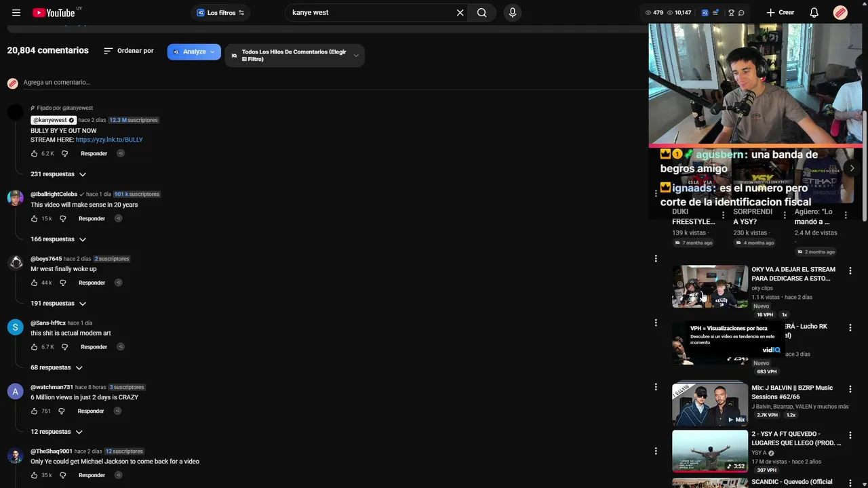Open Los filtros vidIQ button

coord(220,12)
